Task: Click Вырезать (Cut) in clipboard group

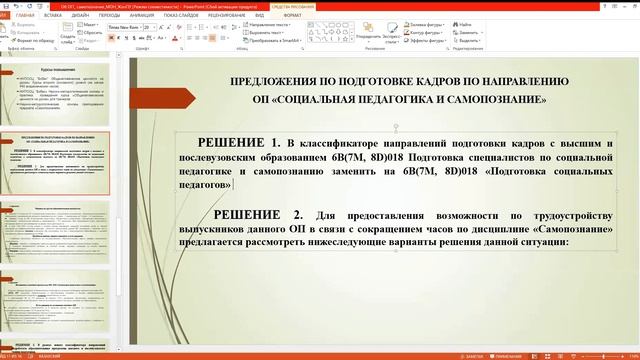Action: (x=24, y=25)
